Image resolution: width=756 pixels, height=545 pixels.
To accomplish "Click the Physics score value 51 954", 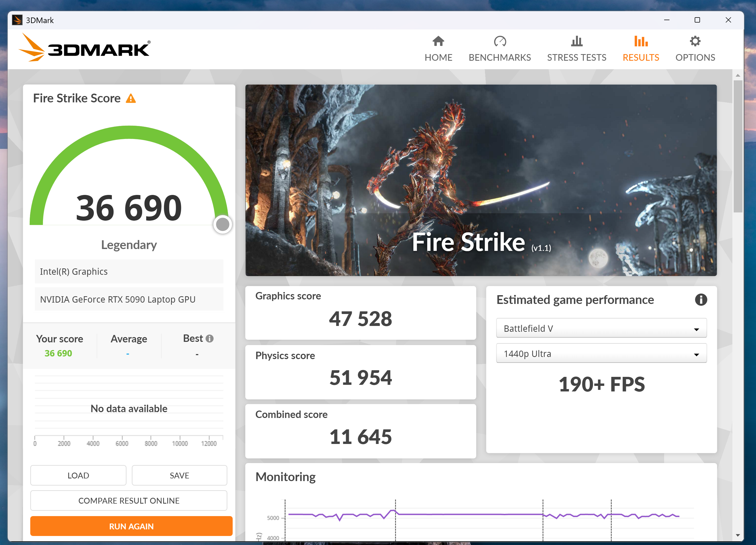I will [360, 378].
